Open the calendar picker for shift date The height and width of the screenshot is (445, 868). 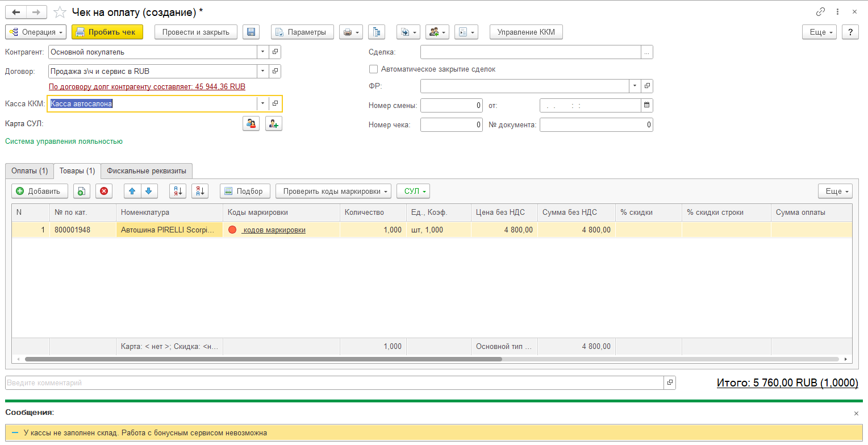(x=647, y=106)
